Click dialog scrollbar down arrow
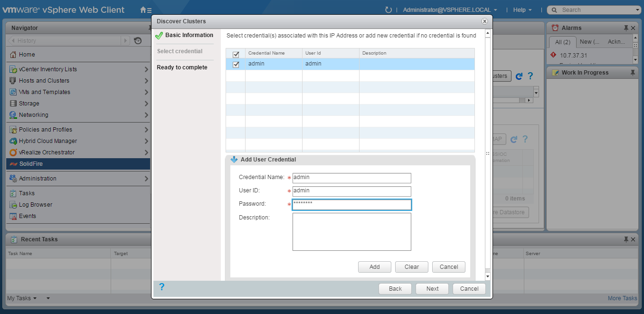 487,276
